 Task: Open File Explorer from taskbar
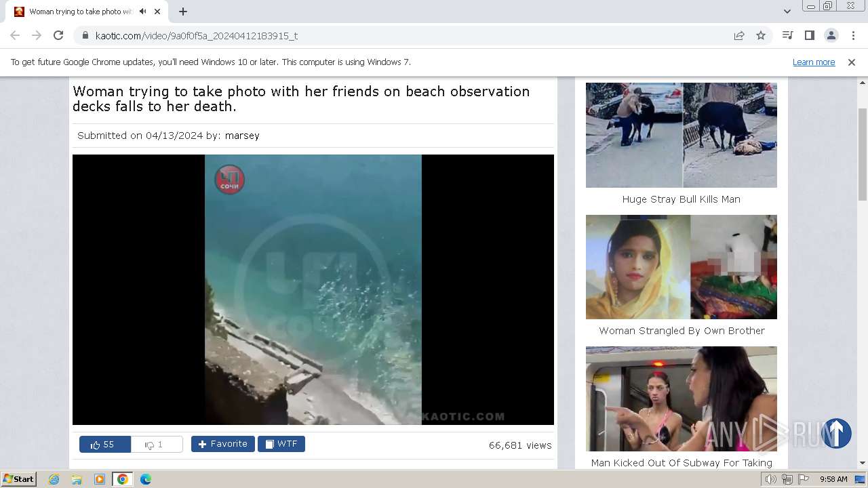pos(77,479)
